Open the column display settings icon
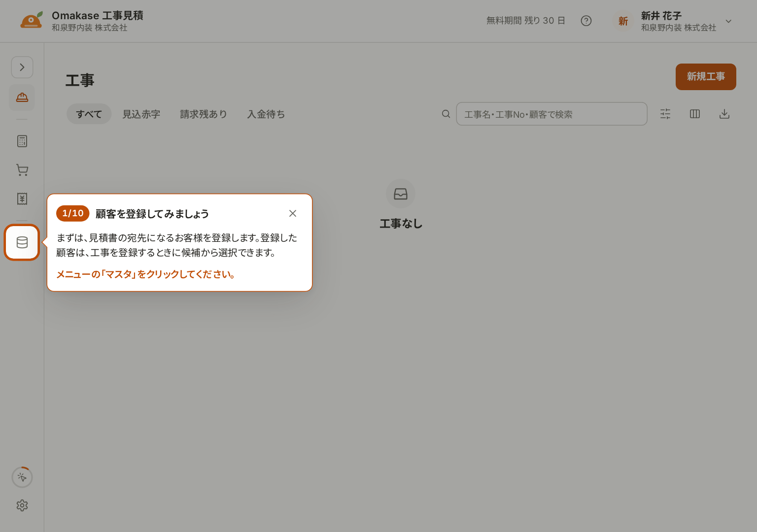 695,114
